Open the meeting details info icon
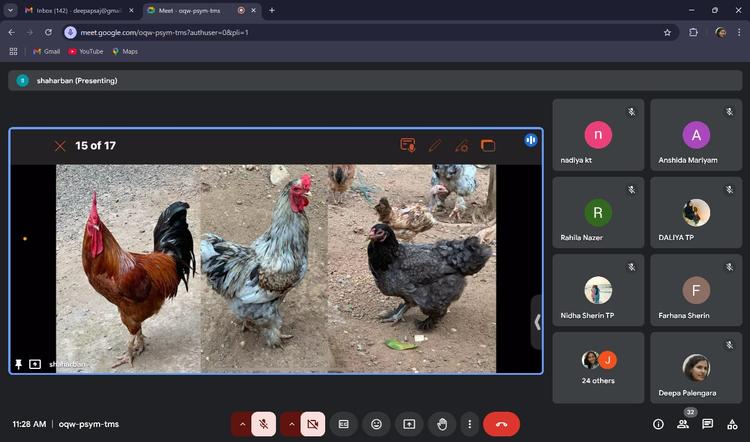750x442 pixels. point(658,424)
